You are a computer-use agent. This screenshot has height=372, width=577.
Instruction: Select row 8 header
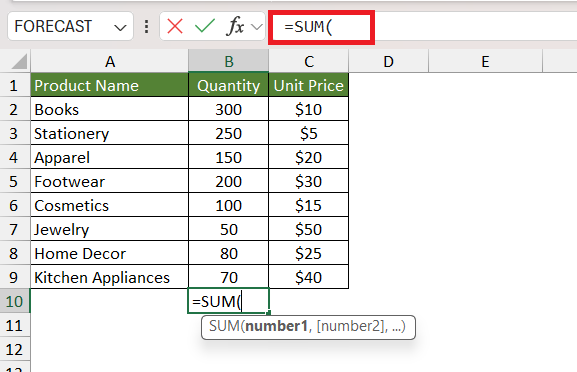click(14, 253)
